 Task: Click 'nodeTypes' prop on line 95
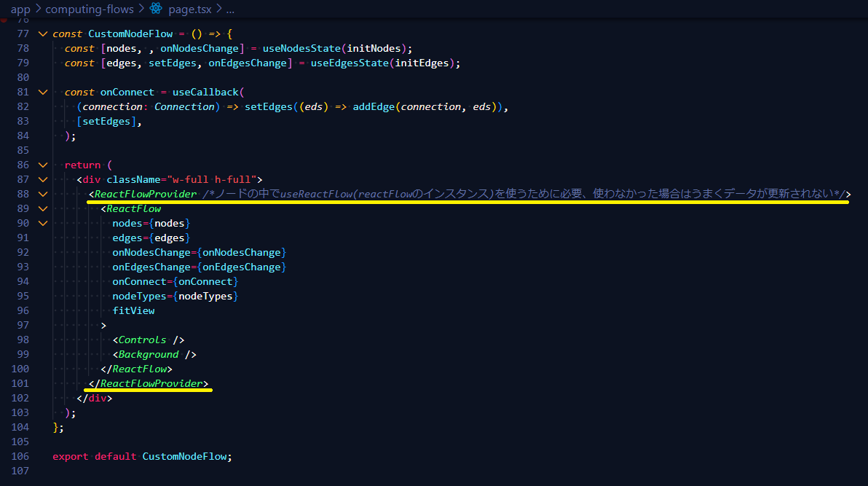(x=139, y=296)
